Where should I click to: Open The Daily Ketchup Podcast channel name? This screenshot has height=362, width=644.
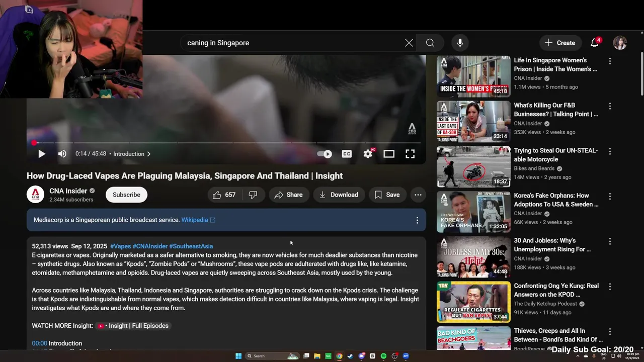pos(546,304)
